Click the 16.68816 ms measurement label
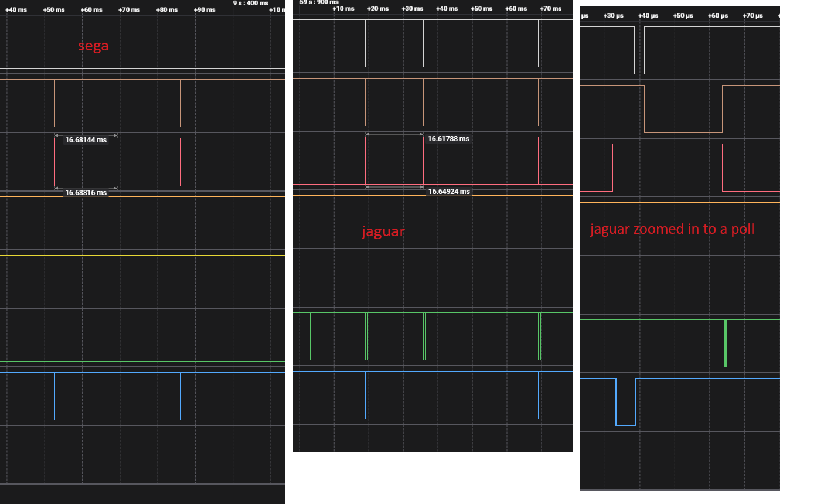Viewport: 824px width, 504px height. [x=86, y=193]
